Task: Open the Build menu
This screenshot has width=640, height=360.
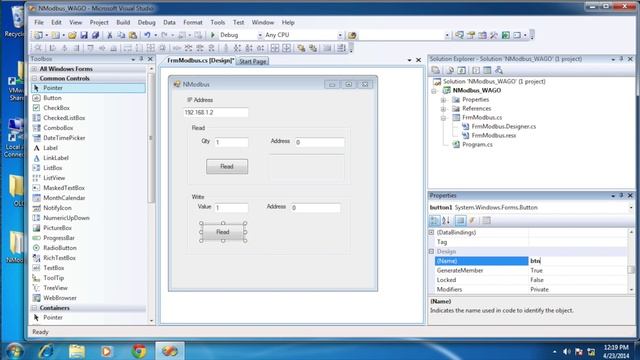Action: click(123, 22)
